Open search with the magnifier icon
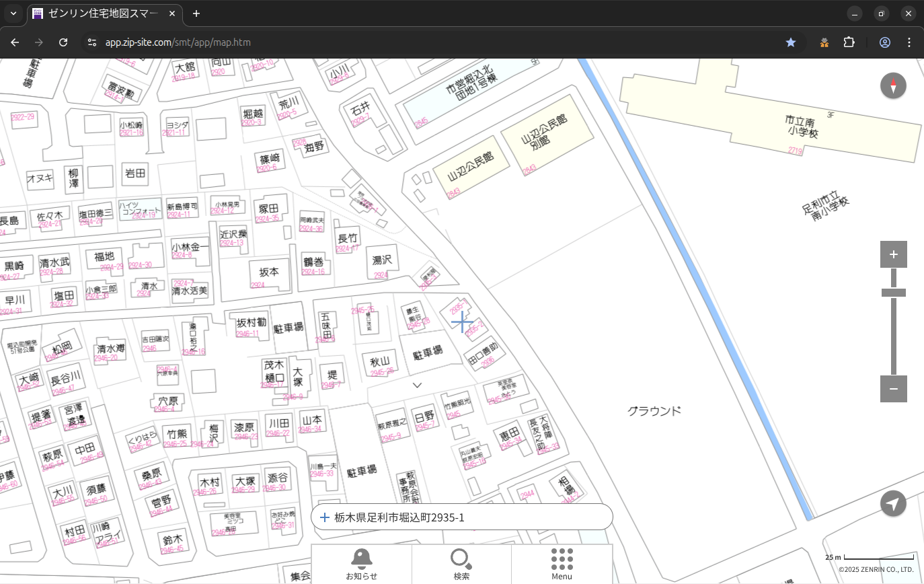 461,564
